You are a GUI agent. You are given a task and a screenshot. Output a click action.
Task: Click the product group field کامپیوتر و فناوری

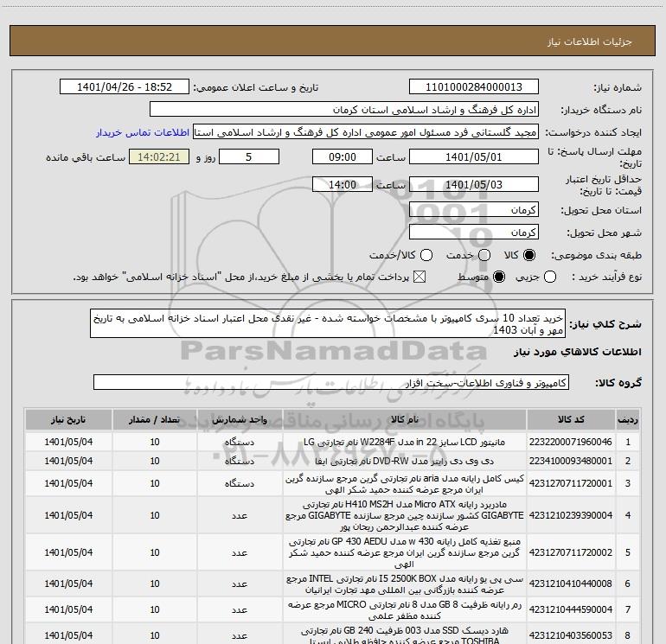(x=331, y=382)
